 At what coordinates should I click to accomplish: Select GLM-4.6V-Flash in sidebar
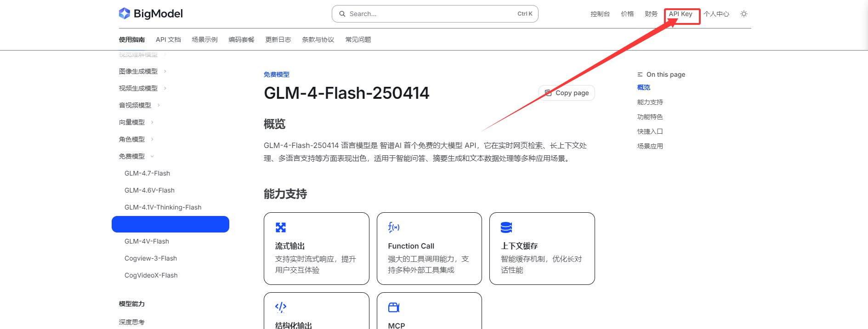click(x=149, y=190)
